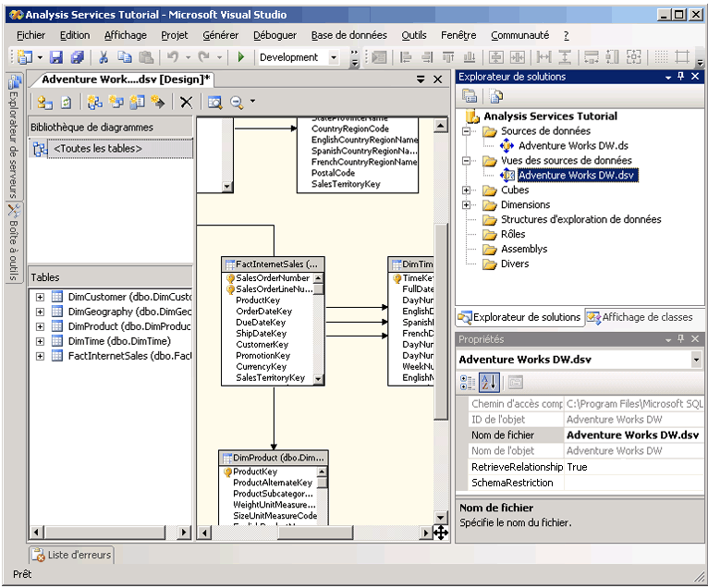The width and height of the screenshot is (708, 588).
Task: Expand the Dimensions folder
Action: (x=467, y=205)
